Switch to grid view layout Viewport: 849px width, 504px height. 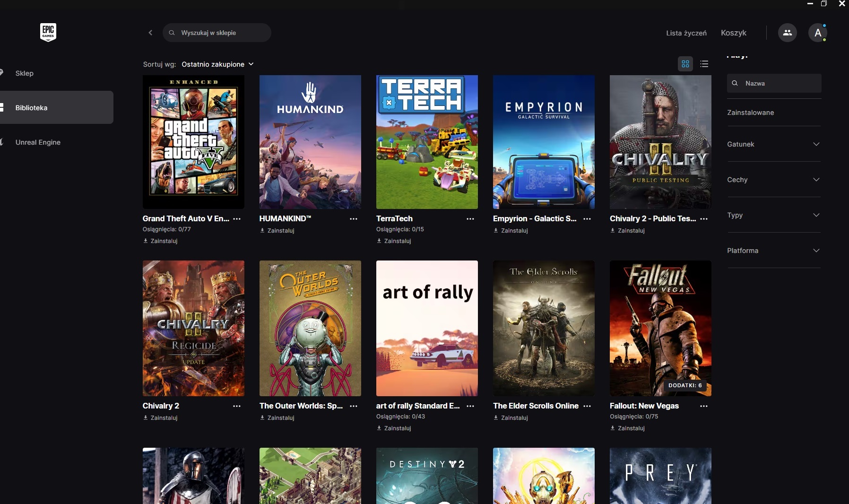tap(685, 64)
